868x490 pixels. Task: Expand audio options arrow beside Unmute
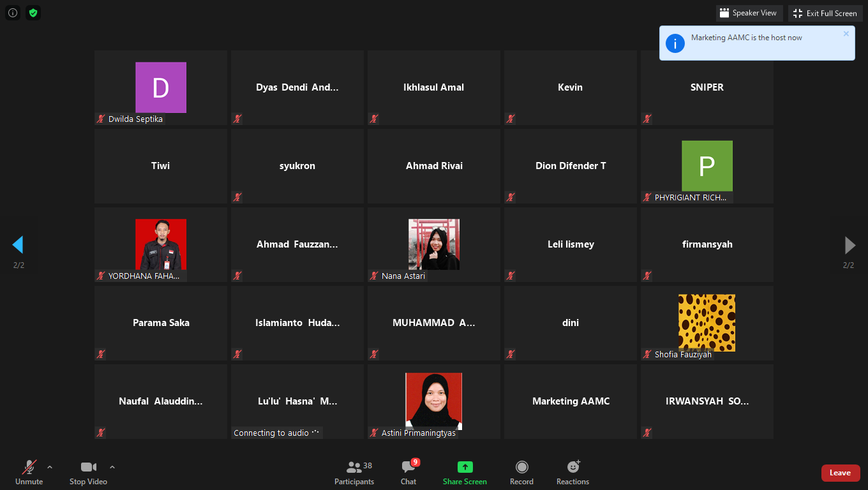[x=50, y=467]
